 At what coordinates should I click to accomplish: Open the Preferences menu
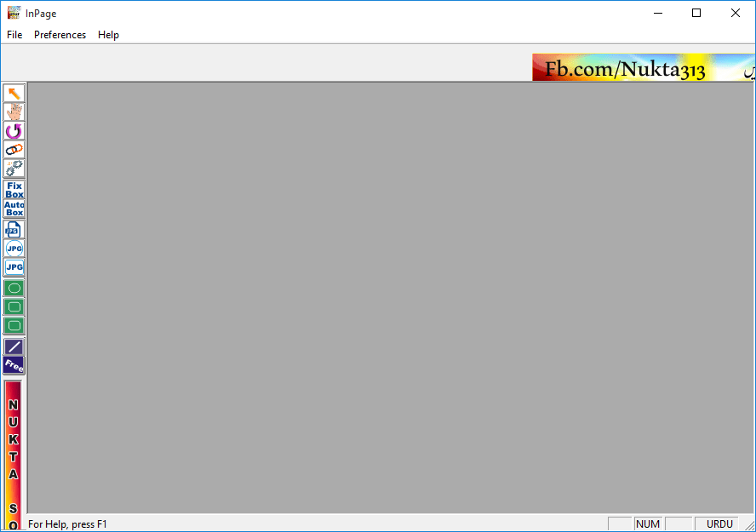(x=60, y=35)
